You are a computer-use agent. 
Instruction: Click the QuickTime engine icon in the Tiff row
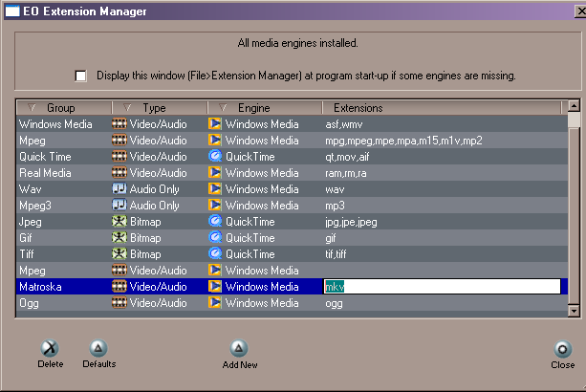click(215, 253)
